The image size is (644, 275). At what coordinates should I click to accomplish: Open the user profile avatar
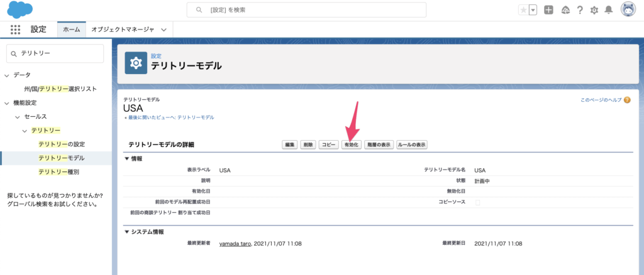pos(628,9)
